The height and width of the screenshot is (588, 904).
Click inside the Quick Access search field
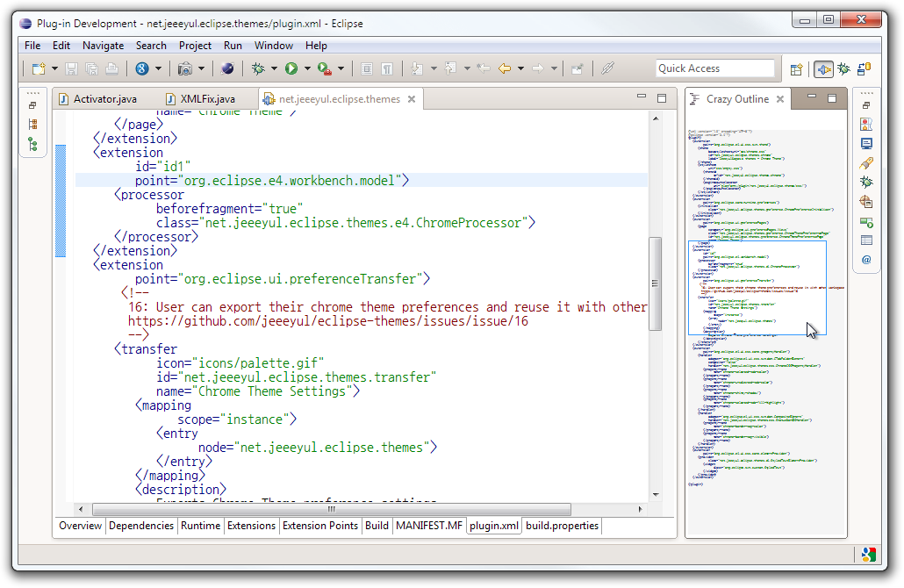click(714, 68)
